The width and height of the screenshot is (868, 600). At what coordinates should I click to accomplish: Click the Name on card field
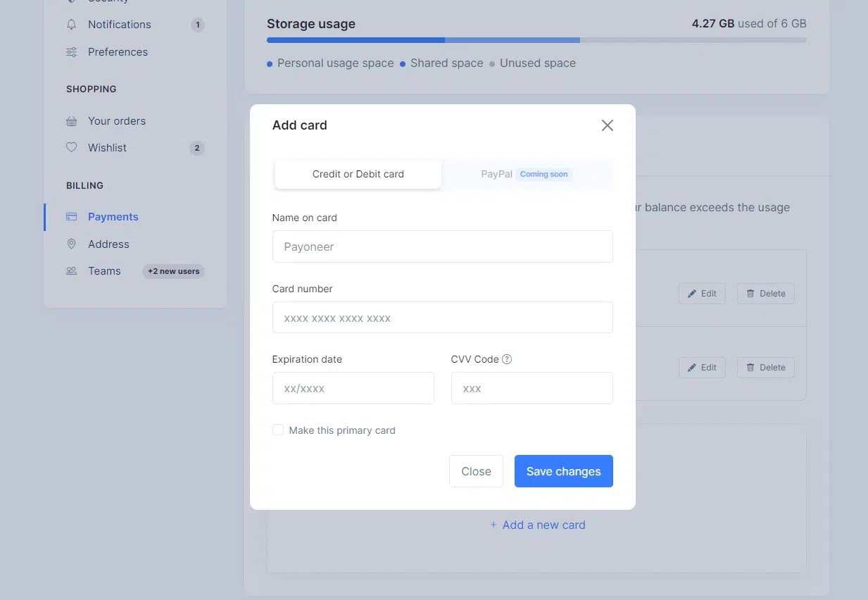point(442,247)
